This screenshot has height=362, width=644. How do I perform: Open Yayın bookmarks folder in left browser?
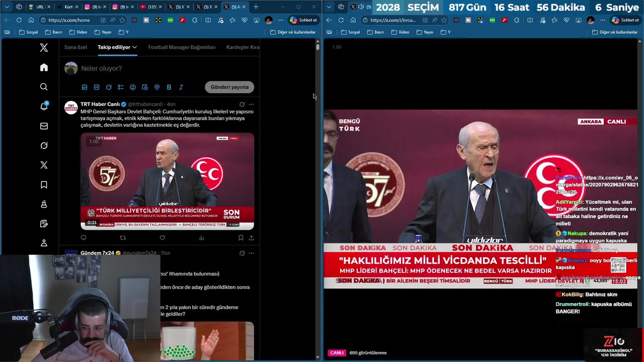[102, 32]
